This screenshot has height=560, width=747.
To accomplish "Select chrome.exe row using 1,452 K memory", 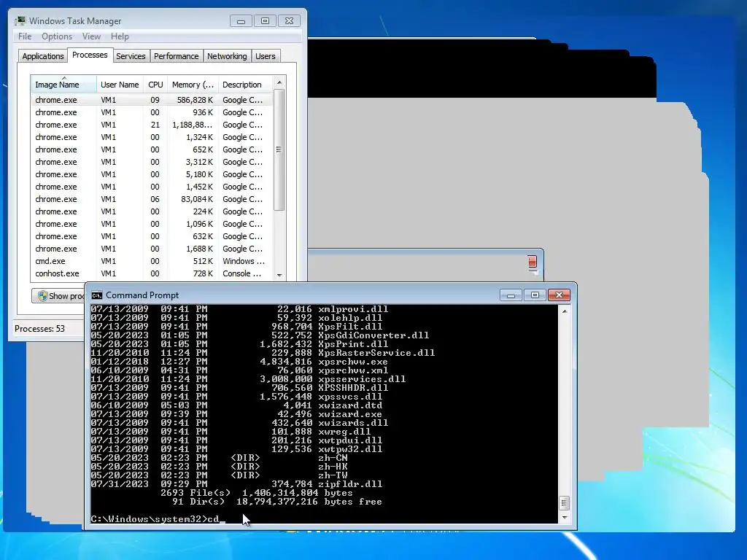I will tap(152, 187).
